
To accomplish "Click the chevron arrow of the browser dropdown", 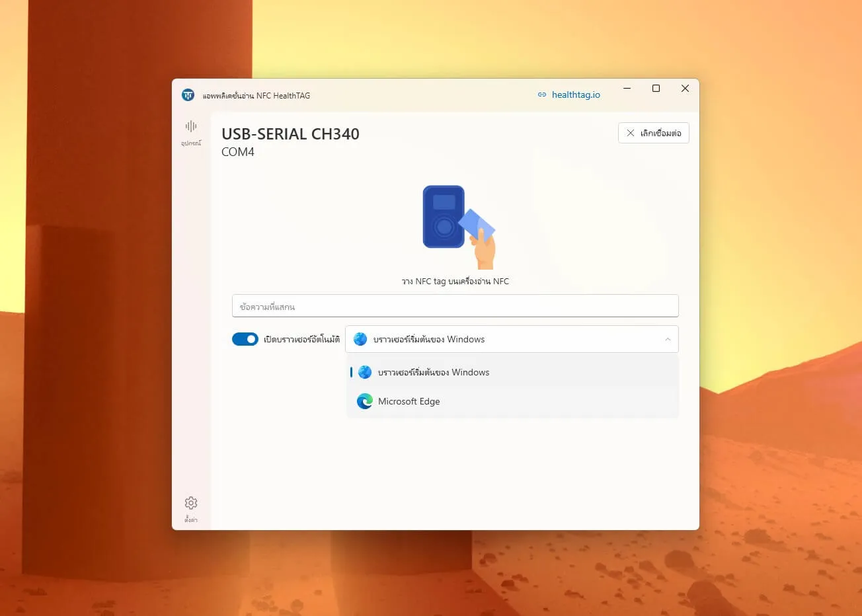I will click(668, 339).
